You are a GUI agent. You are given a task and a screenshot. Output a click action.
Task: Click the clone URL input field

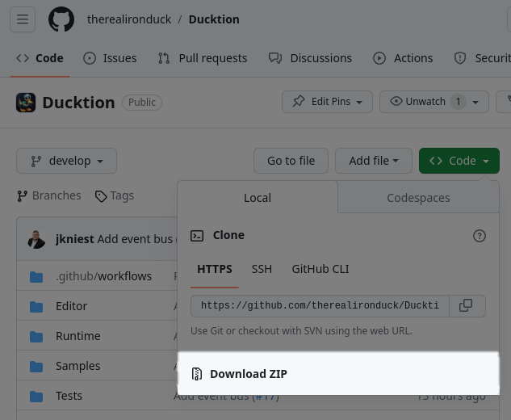click(320, 306)
